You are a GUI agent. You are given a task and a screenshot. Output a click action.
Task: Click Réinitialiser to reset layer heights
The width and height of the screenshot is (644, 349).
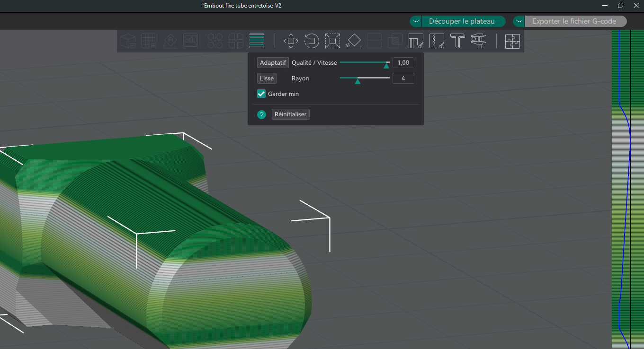[x=291, y=114]
